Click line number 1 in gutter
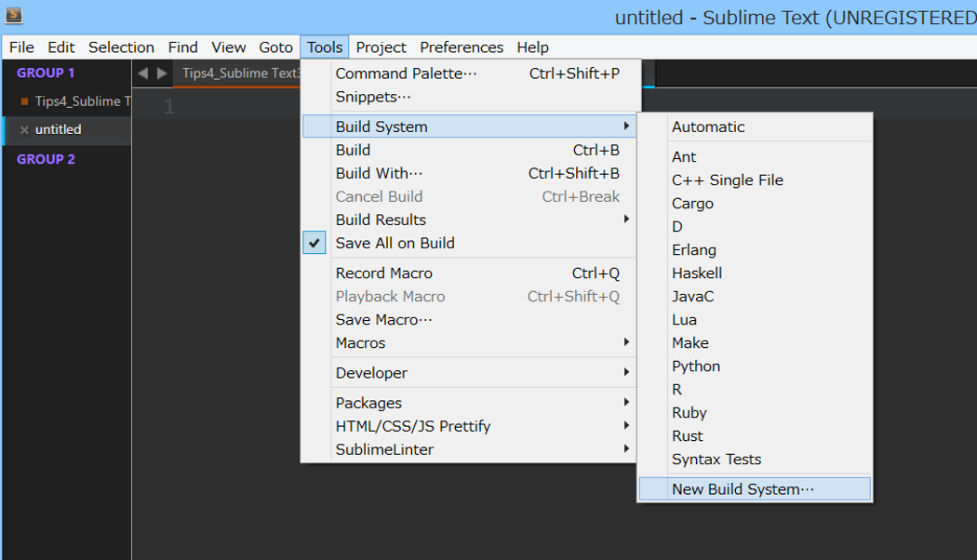The width and height of the screenshot is (977, 560). [x=168, y=107]
